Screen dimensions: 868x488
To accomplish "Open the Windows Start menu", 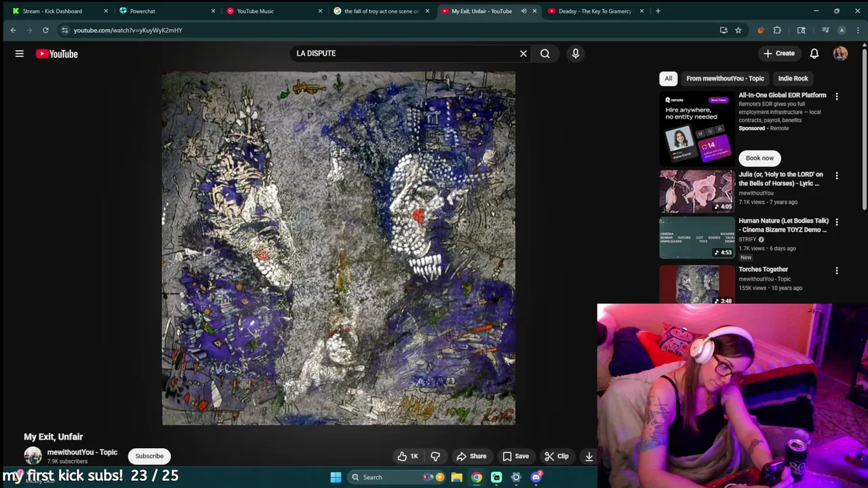I will pyautogui.click(x=336, y=477).
